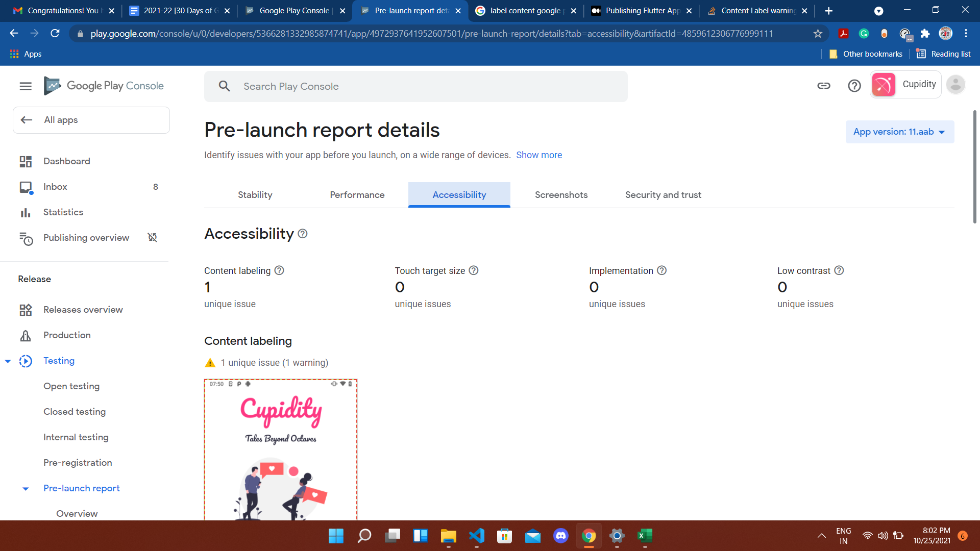
Task: Bookmark this page with the star icon
Action: (818, 34)
